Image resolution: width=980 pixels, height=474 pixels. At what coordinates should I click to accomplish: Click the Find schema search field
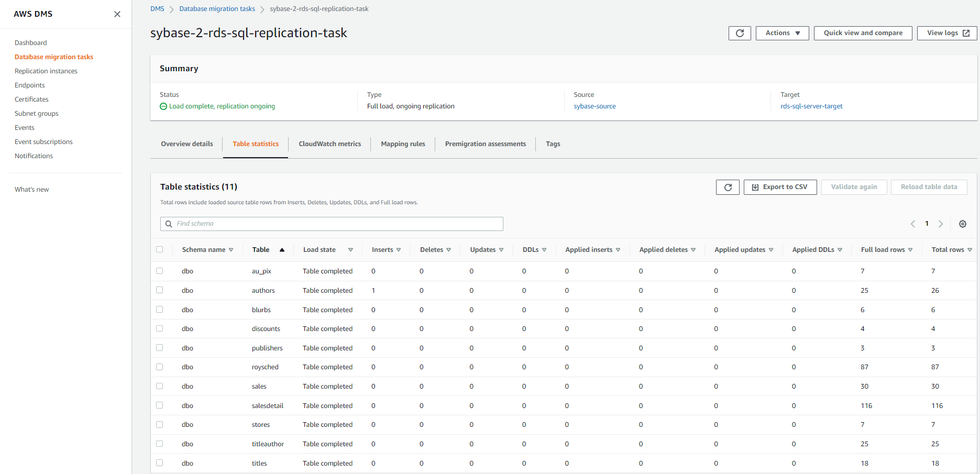point(332,224)
